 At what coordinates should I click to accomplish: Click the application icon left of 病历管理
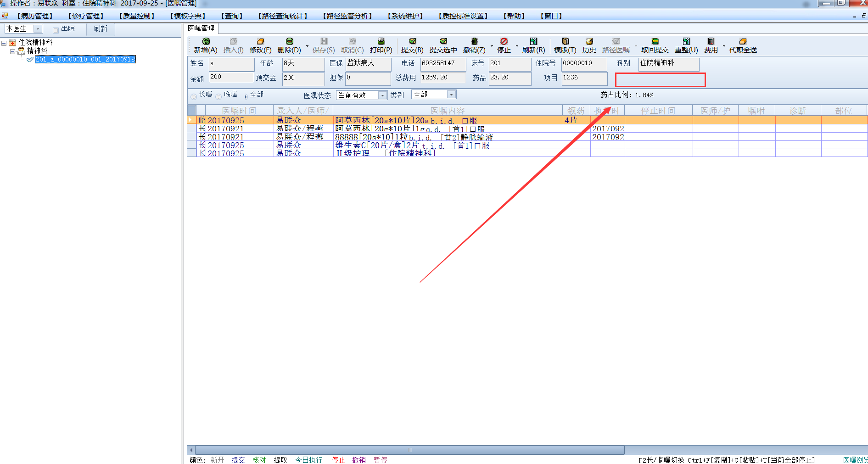coord(5,16)
